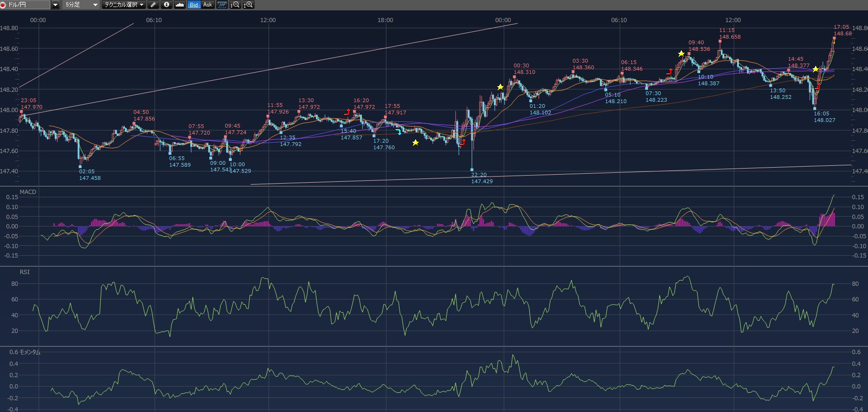Expand the 5分足 timeframe dropdown

[x=95, y=5]
